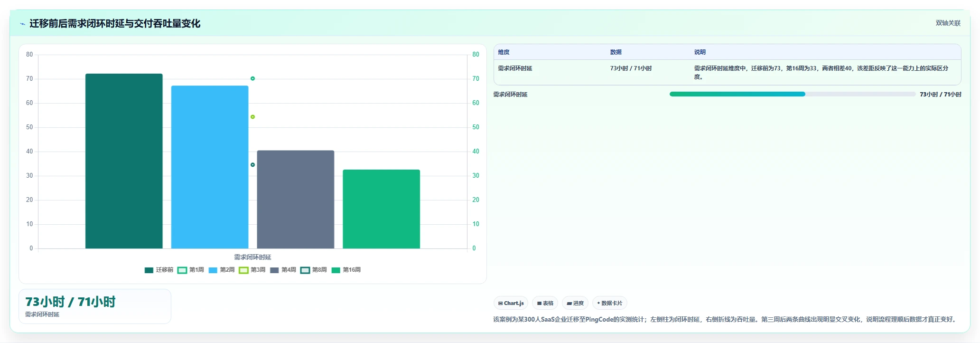Click the slate gray 第4周 bar

click(x=296, y=200)
